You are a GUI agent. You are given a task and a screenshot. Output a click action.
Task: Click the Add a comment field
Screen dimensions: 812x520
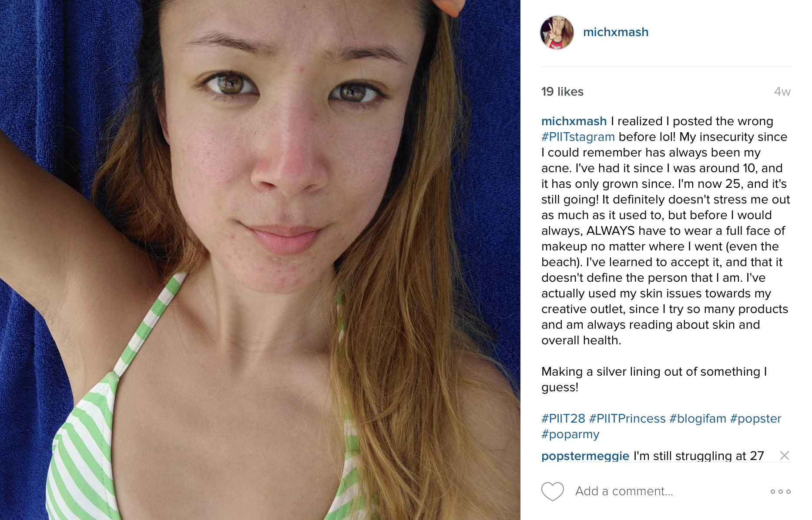pos(624,491)
